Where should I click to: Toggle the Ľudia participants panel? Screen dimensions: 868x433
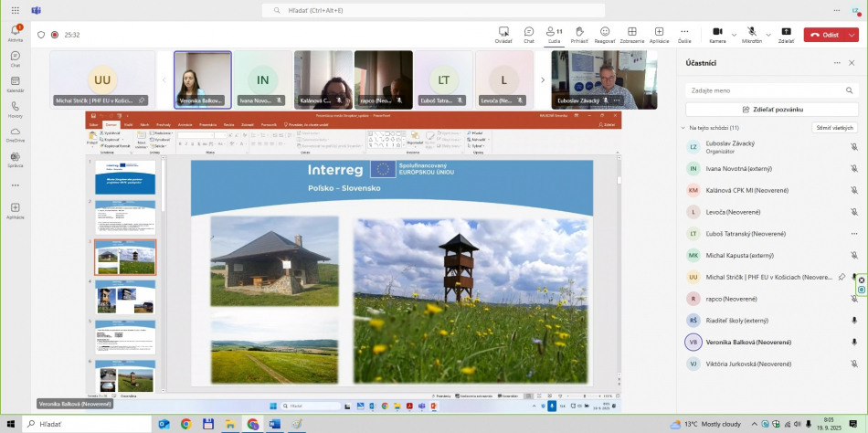[553, 31]
